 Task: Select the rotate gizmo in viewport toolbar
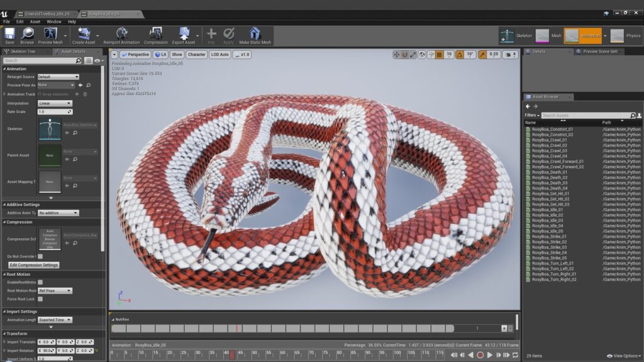pos(405,55)
